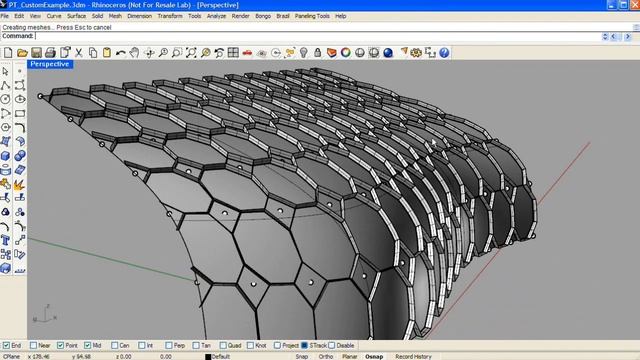Open the Paneling Tools menu
The height and width of the screenshot is (360, 640).
[312, 16]
